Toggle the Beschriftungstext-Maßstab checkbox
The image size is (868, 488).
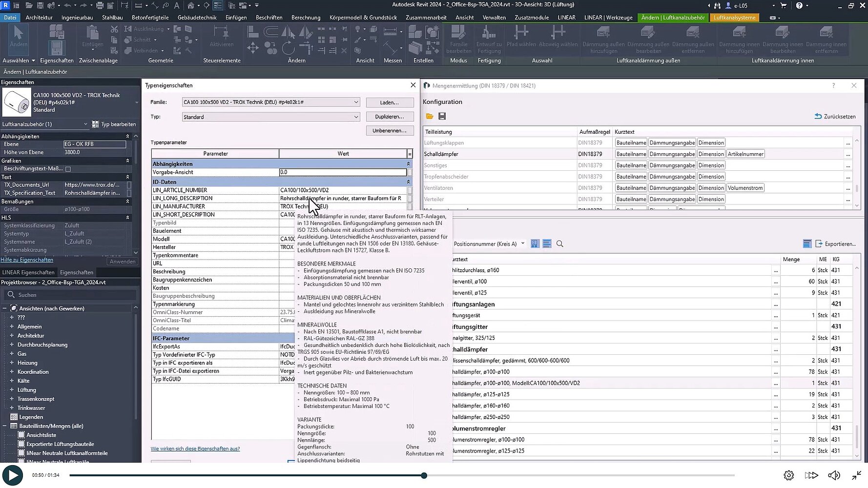tap(68, 169)
